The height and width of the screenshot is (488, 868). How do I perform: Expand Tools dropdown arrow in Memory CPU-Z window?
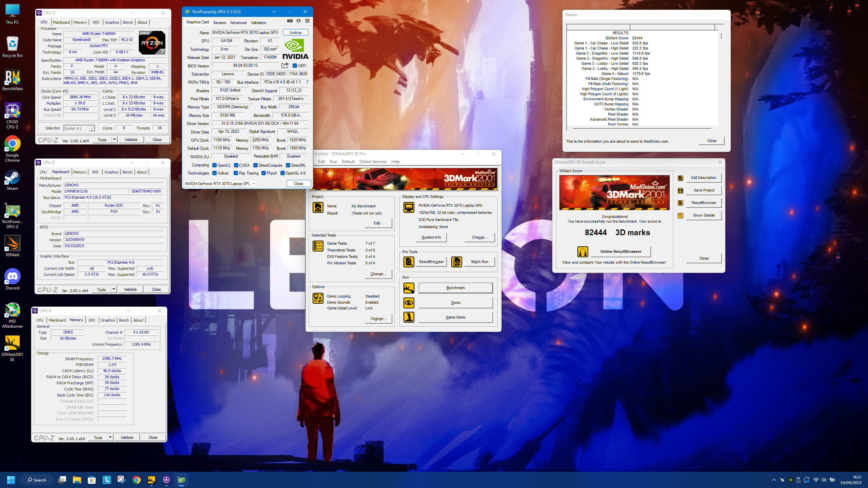click(110, 438)
